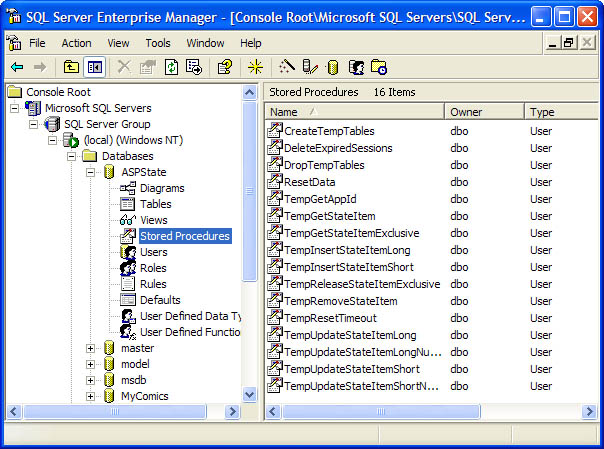Open the File menu

point(37,43)
